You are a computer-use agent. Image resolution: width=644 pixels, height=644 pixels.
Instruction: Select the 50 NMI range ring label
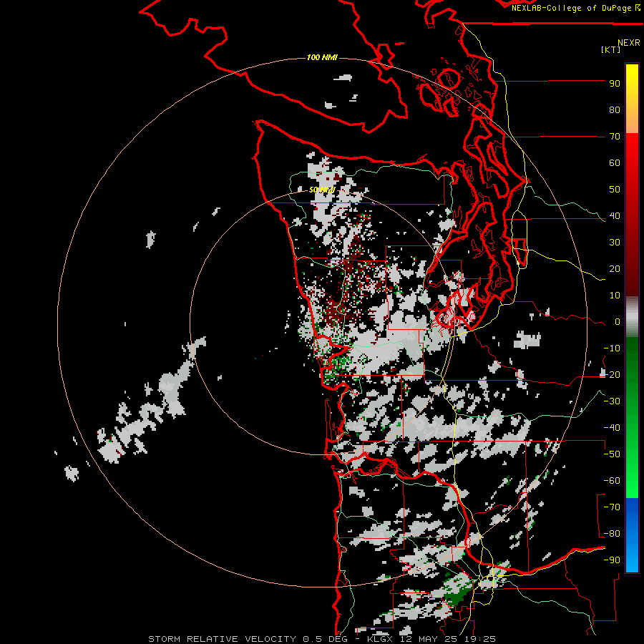pyautogui.click(x=322, y=190)
